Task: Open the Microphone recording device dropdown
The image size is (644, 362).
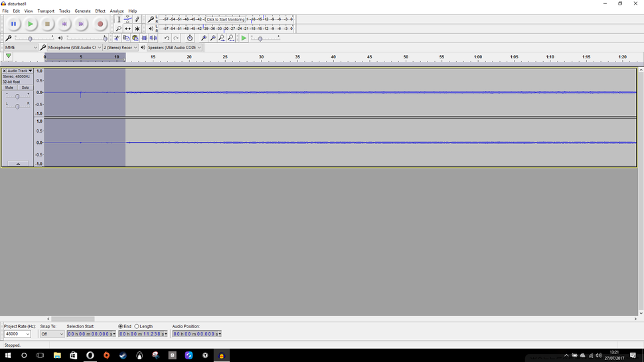Action: (74, 48)
